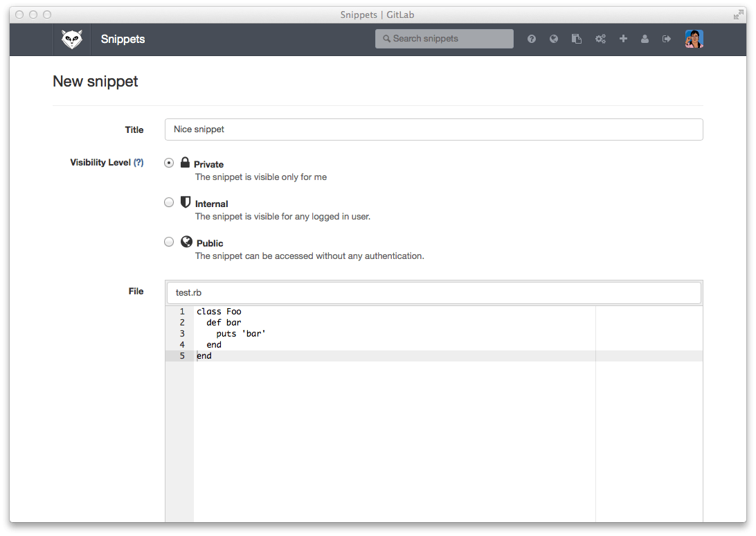Focus the Search snippets field
Viewport: 756px width, 536px height.
444,39
